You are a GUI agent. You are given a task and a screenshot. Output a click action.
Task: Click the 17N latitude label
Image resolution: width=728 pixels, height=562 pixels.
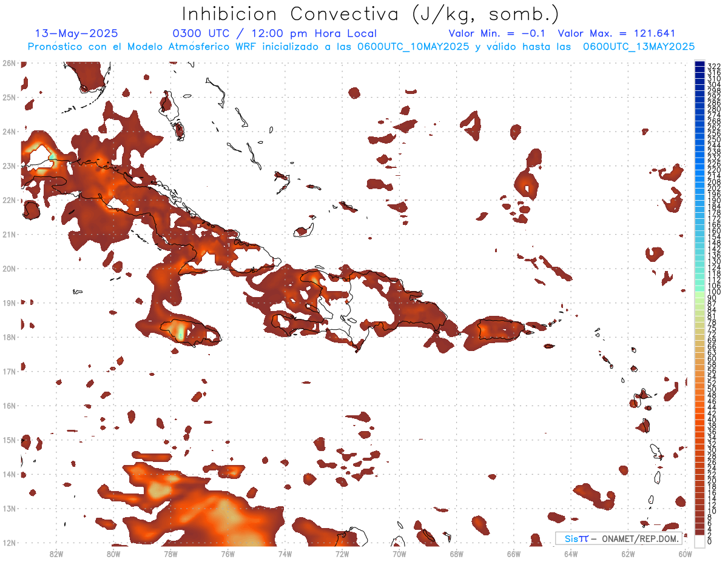point(8,371)
